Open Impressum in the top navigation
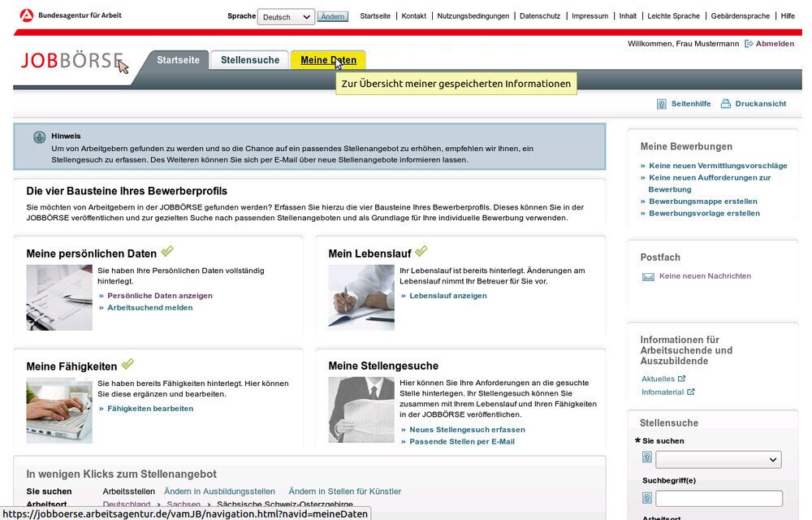Image resolution: width=812 pixels, height=520 pixels. tap(590, 16)
